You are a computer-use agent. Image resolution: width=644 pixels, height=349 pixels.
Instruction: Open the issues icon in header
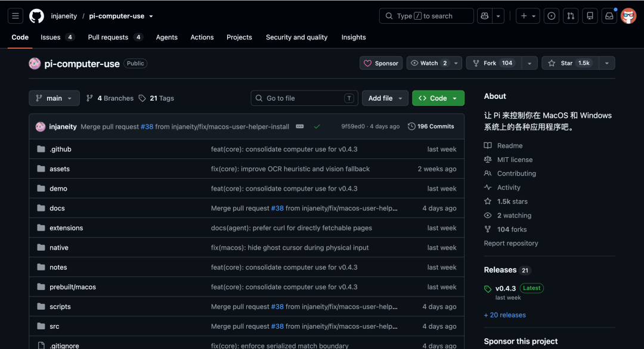click(x=551, y=16)
